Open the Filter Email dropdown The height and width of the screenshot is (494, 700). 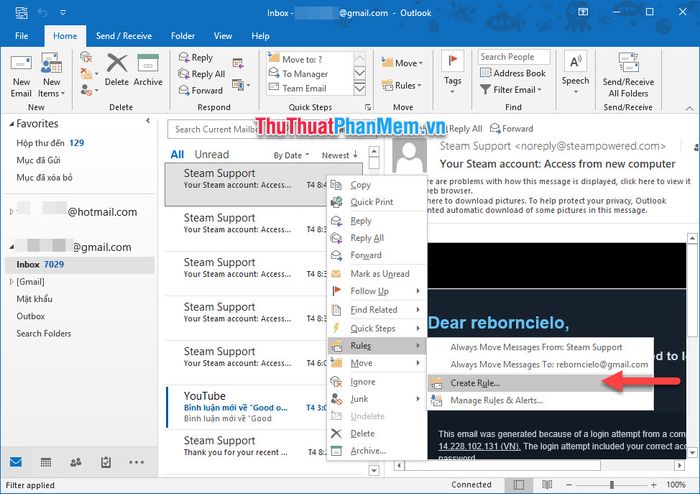[x=511, y=90]
